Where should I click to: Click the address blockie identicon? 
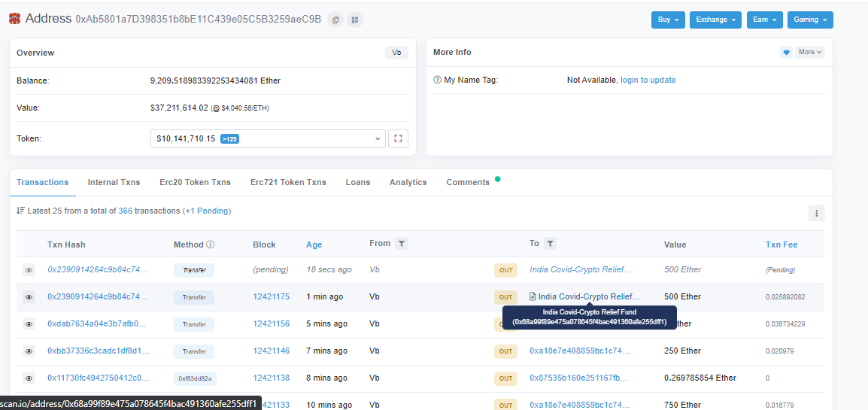[x=14, y=19]
